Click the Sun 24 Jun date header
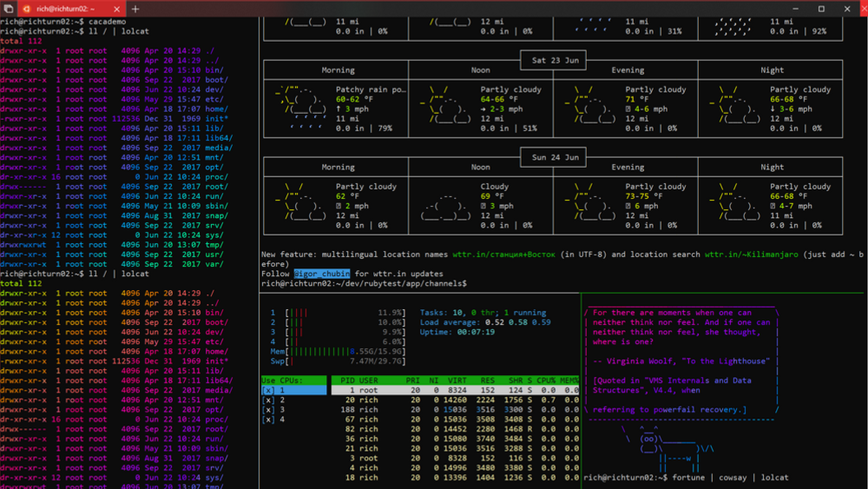Screen dimensions: 868x489 click(x=555, y=157)
